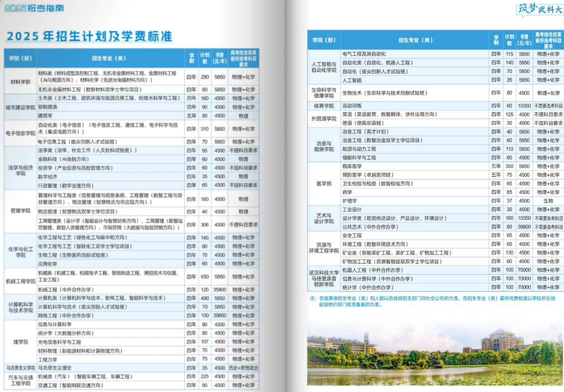
Task: Click the "生物" subject requirement
Action: point(548,201)
